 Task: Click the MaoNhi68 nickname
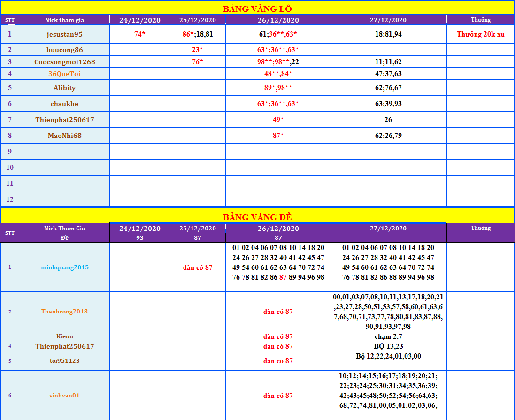[65, 136]
